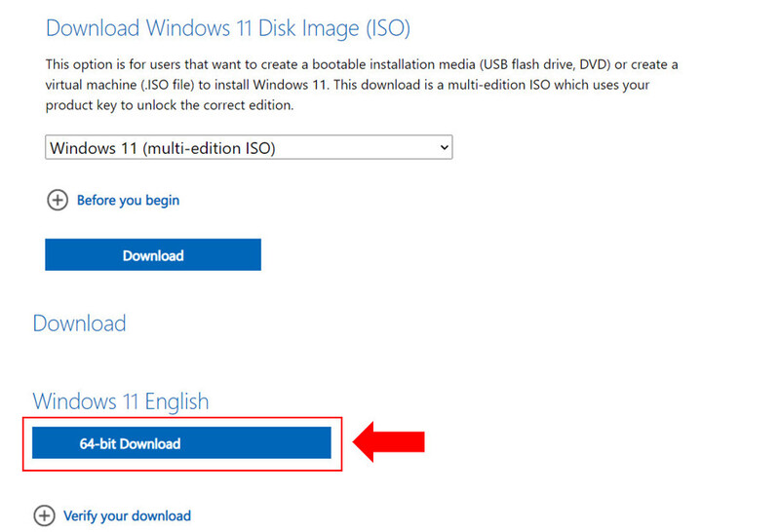Click the Download button under the edition selector
This screenshot has height=532, width=780.
tap(153, 254)
